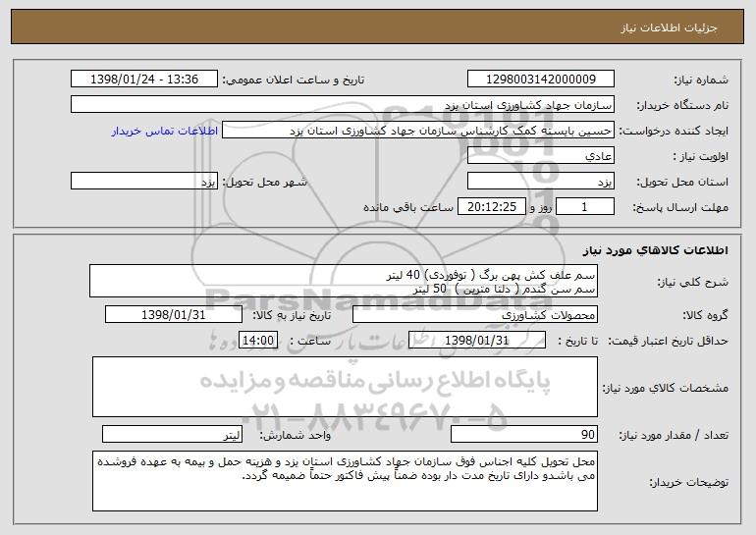Screen dimensions: 756x535
Task: Click the delivery city field (یزد)
Action: (x=144, y=182)
